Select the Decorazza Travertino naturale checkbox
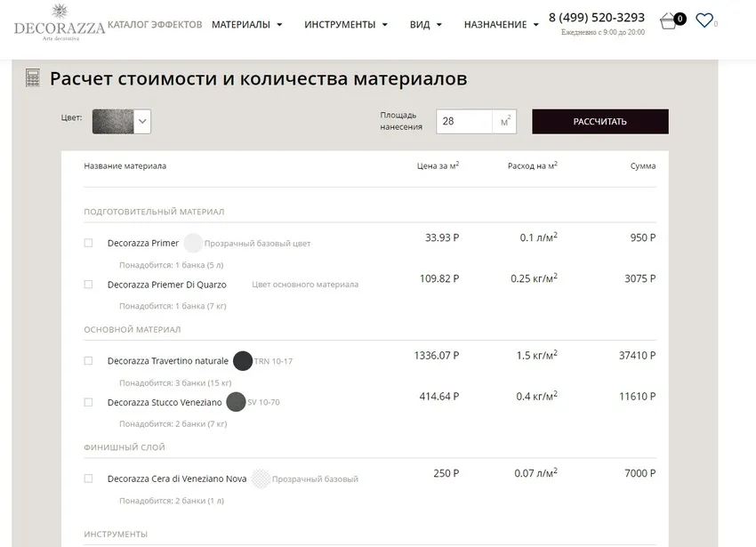The image size is (756, 547). [88, 361]
